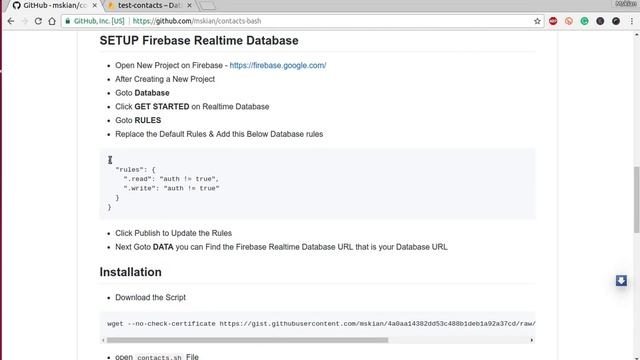Click 'Click Publish to Update the Rules' line
Screen dimensions: 640x360
tap(173, 233)
